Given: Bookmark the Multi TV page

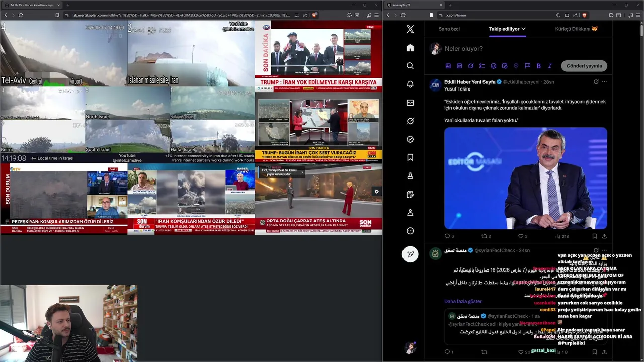Looking at the screenshot, I should tap(57, 15).
